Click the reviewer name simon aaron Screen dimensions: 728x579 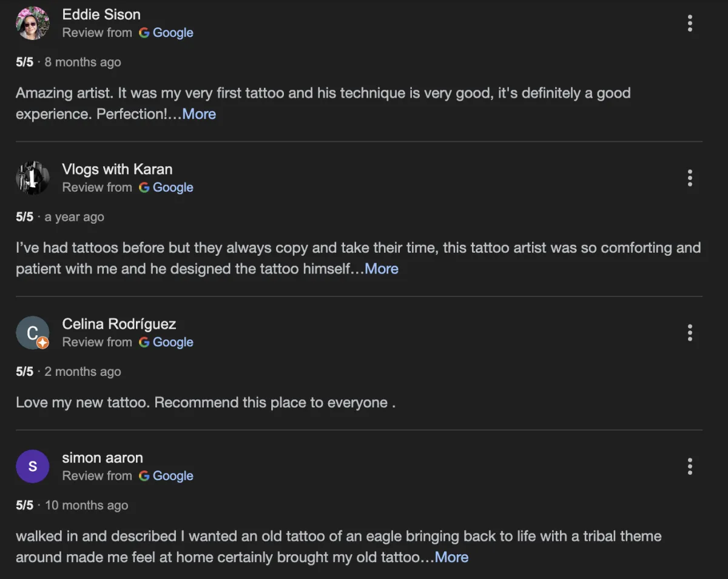coord(103,458)
